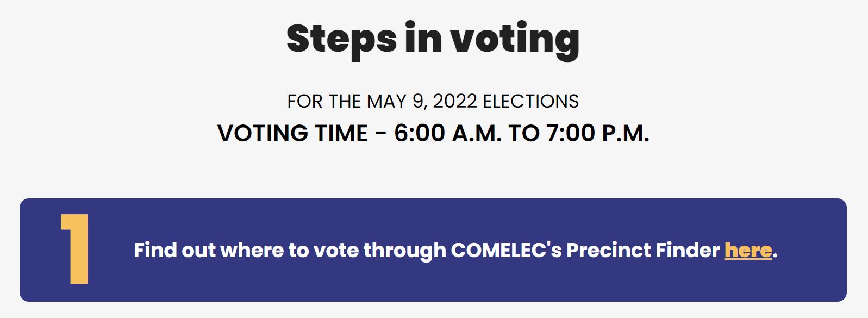Click the word 'ELECTIONS' in the subtitle
The image size is (868, 318).
pyautogui.click(x=531, y=101)
